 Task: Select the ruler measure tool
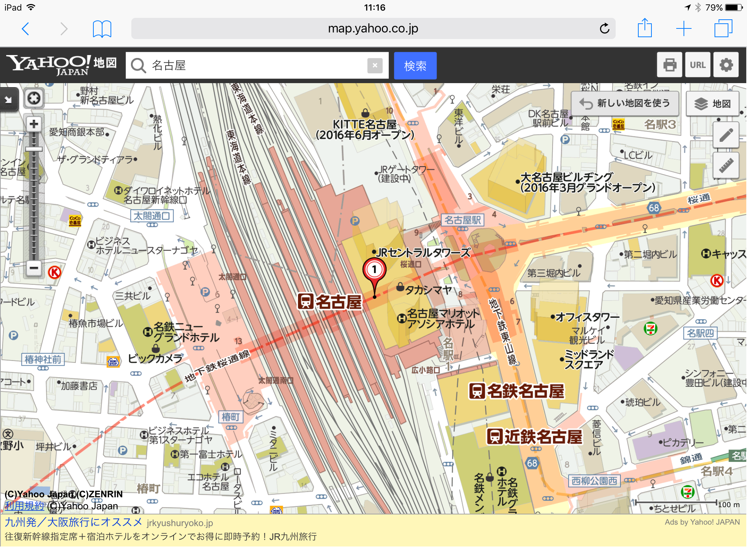726,166
